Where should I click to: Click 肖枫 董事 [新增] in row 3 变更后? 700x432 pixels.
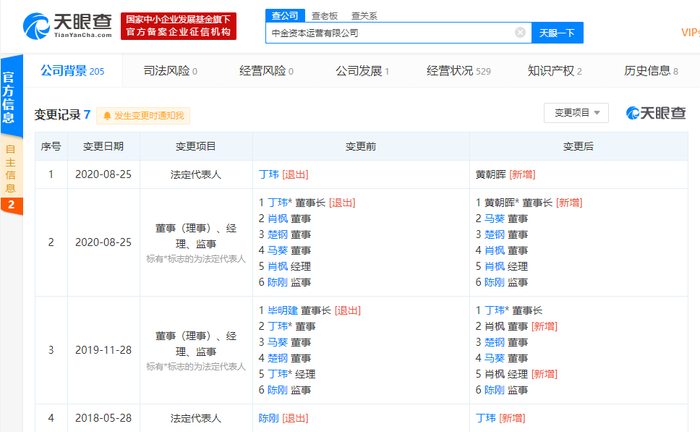pyautogui.click(x=521, y=327)
